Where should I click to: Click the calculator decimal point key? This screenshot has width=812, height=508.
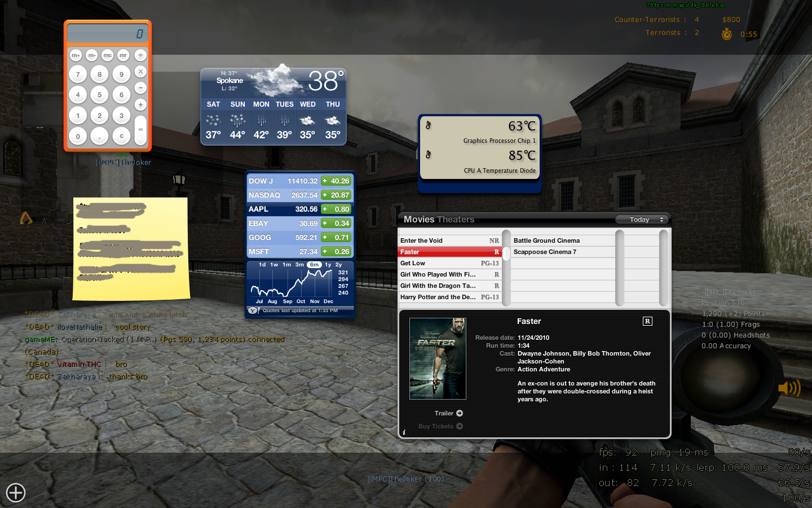coord(100,136)
